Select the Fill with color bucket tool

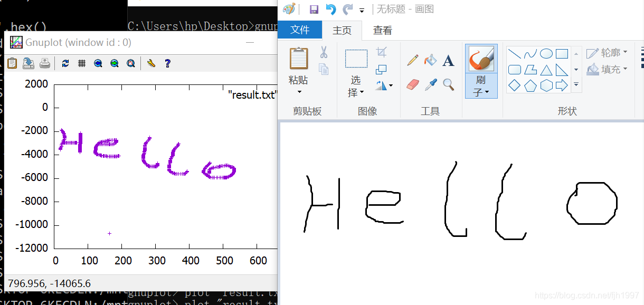tap(430, 61)
